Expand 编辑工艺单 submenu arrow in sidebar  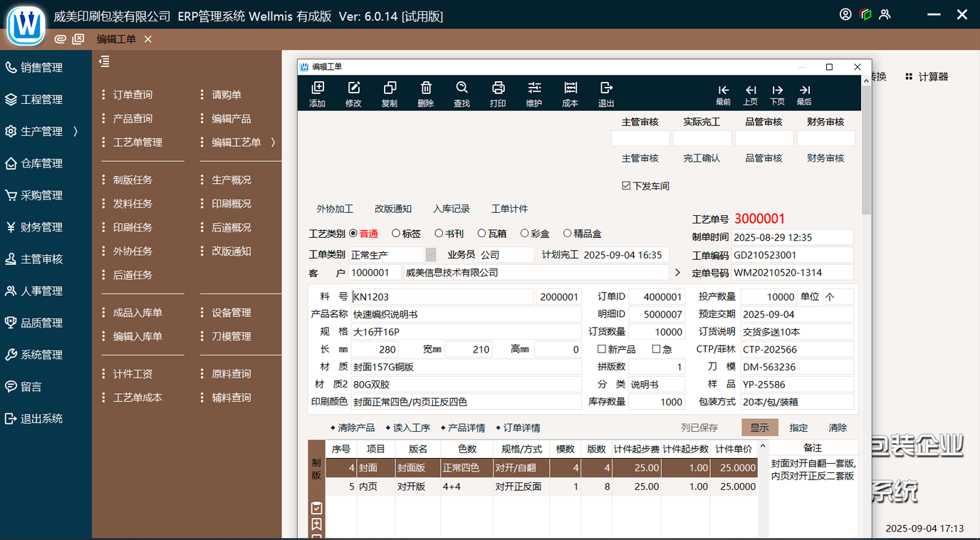pyautogui.click(x=273, y=142)
